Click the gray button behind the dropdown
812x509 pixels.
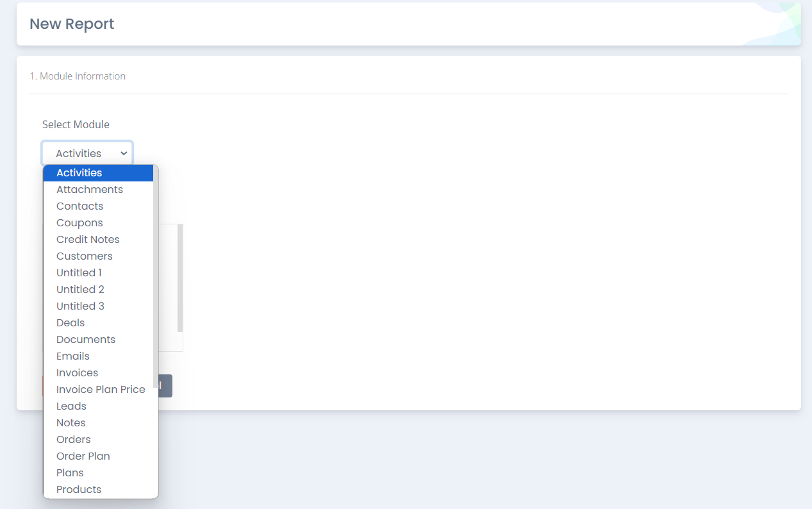(165, 386)
